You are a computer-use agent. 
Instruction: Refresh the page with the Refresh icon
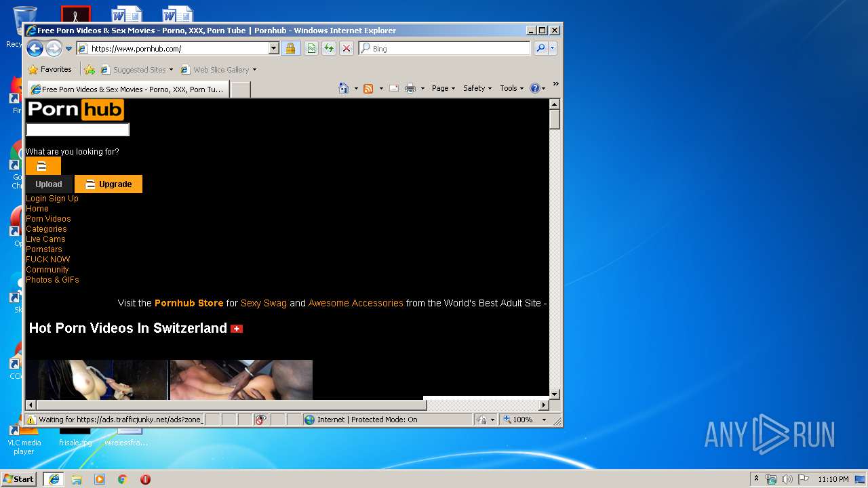[x=329, y=49]
